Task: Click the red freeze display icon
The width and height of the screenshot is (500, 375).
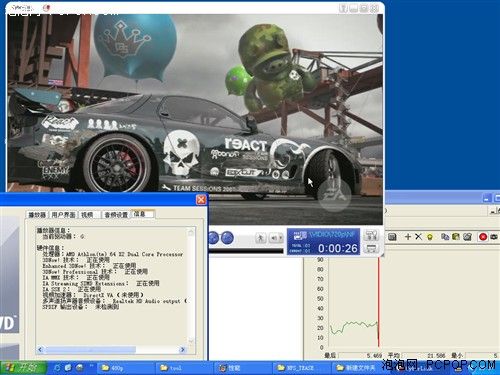Action: pos(483,237)
